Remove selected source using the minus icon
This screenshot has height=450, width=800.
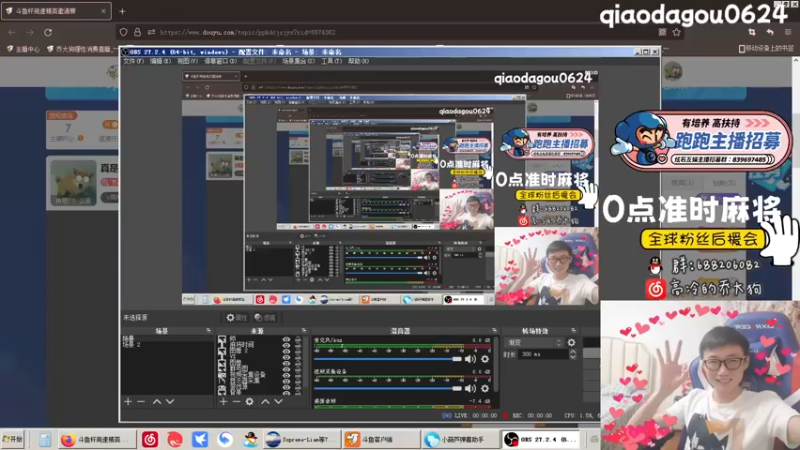point(236,402)
